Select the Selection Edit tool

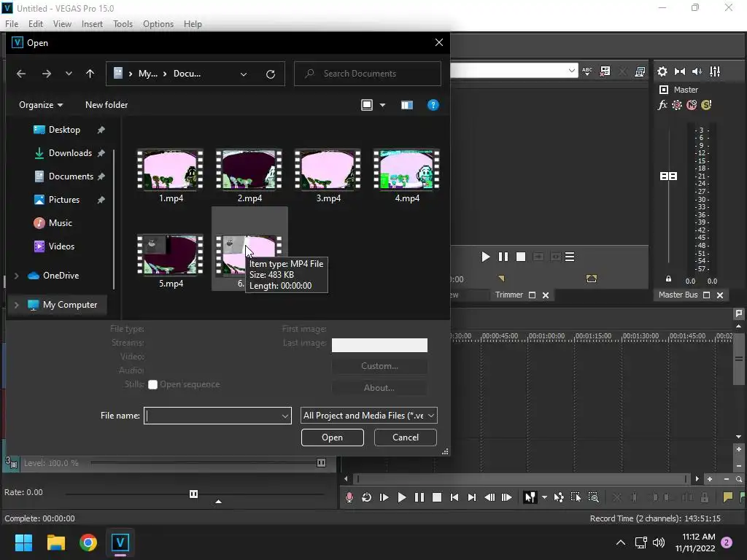click(576, 497)
